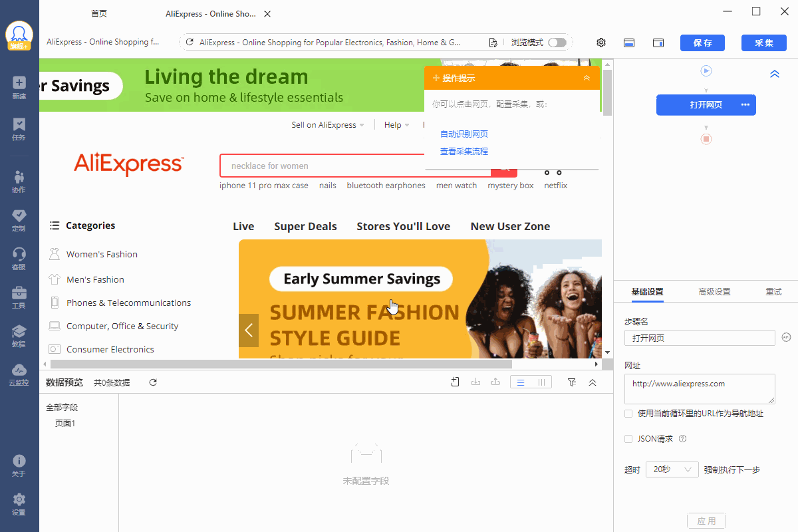The image size is (798, 532).
Task: Collapse the workflow panel with double chevron
Action: pos(775,74)
